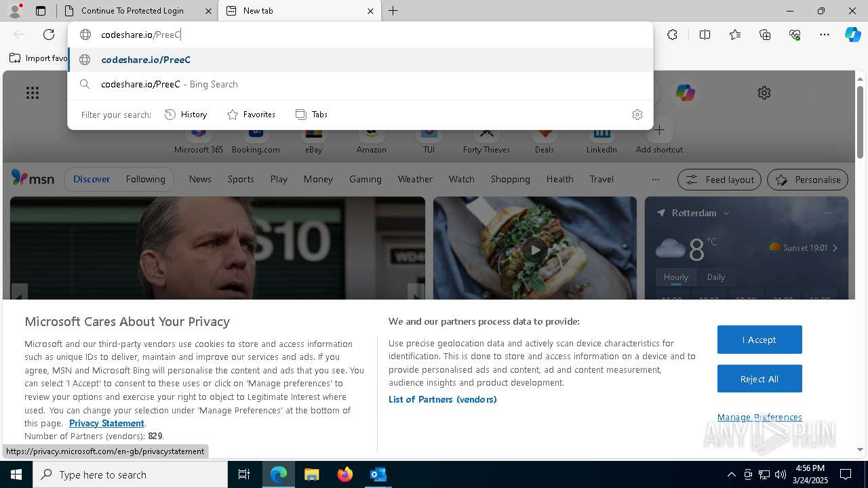This screenshot has height=488, width=868.
Task: Filter suggestions by Favorites
Action: [x=251, y=115]
